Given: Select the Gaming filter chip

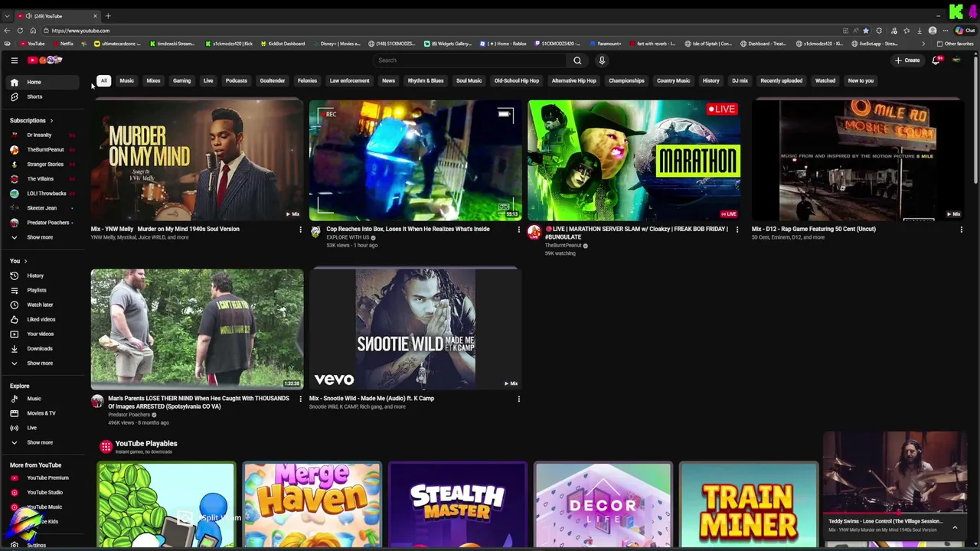Looking at the screenshot, I should [181, 80].
